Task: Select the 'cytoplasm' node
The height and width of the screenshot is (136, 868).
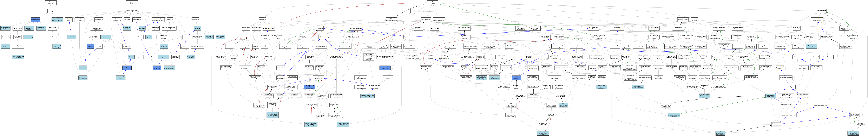Action: pyautogui.click(x=142, y=28)
